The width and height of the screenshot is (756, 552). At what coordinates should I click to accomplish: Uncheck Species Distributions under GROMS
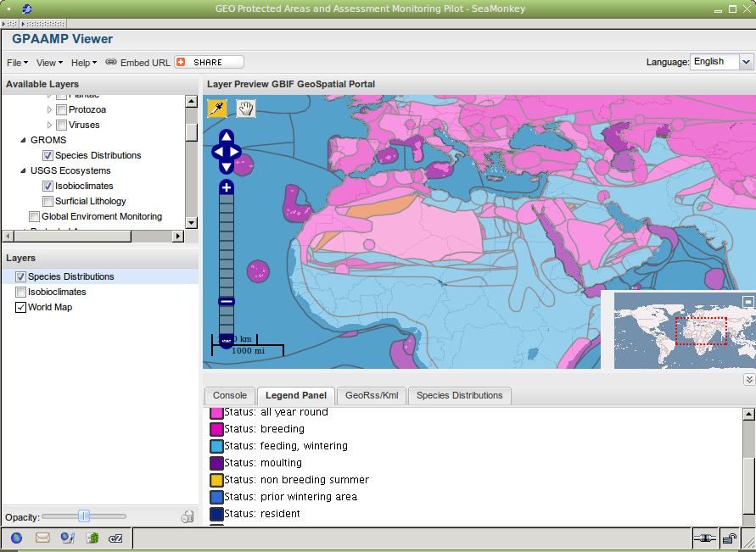pyautogui.click(x=48, y=155)
